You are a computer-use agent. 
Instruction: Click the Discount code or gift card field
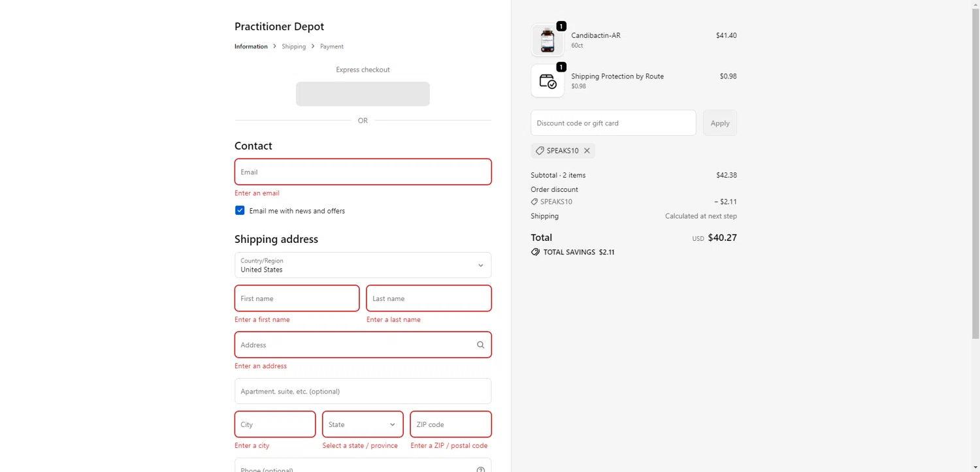[x=613, y=123]
